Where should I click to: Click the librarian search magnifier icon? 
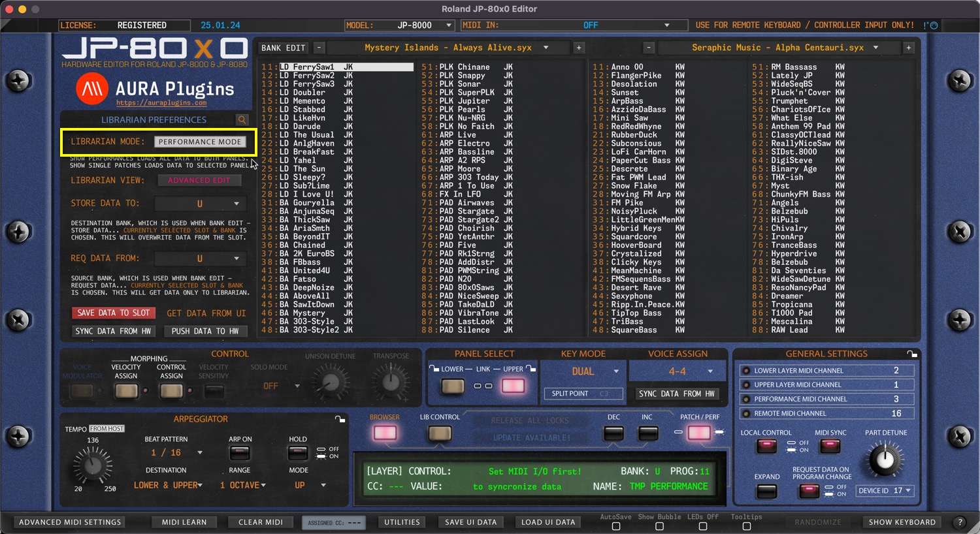[x=242, y=120]
